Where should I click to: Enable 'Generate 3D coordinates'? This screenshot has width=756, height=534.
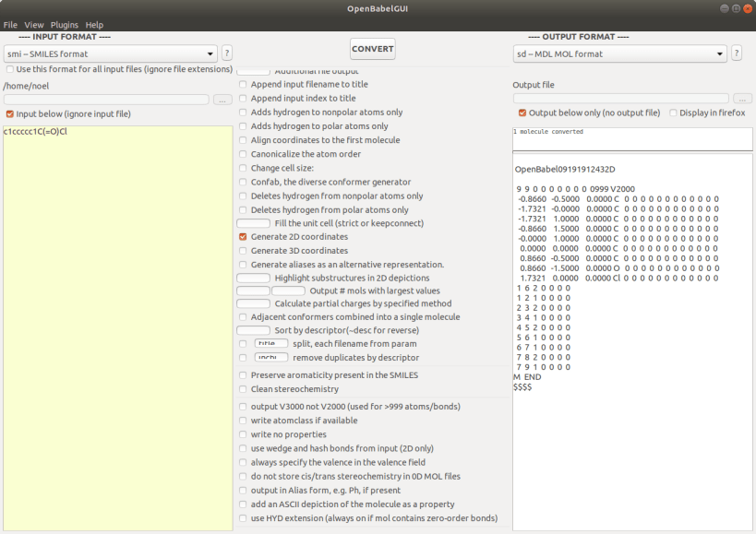click(243, 251)
